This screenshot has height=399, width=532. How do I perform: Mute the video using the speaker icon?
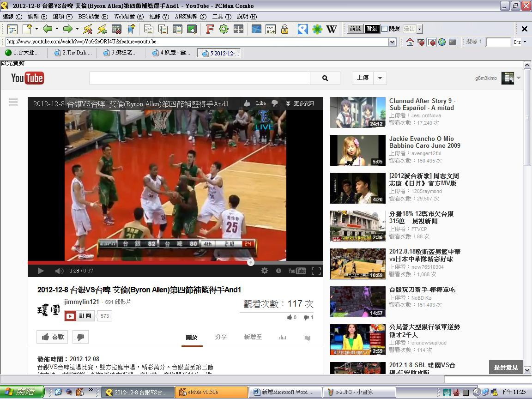pos(59,271)
